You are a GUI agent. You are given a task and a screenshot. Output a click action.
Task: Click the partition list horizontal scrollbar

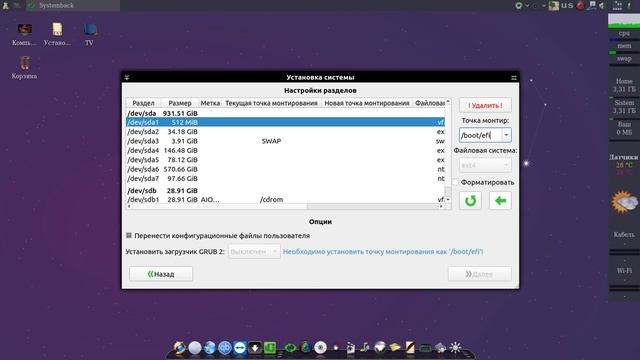pyautogui.click(x=285, y=207)
